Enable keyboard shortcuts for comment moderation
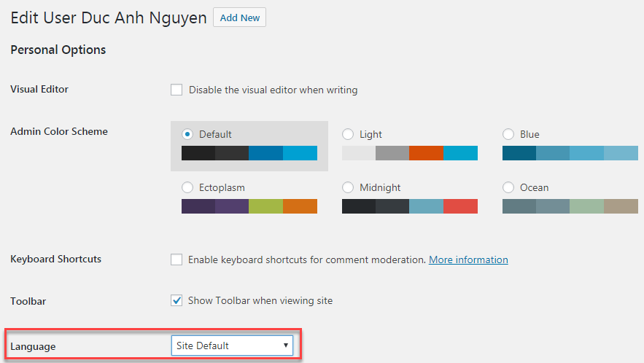 (176, 259)
